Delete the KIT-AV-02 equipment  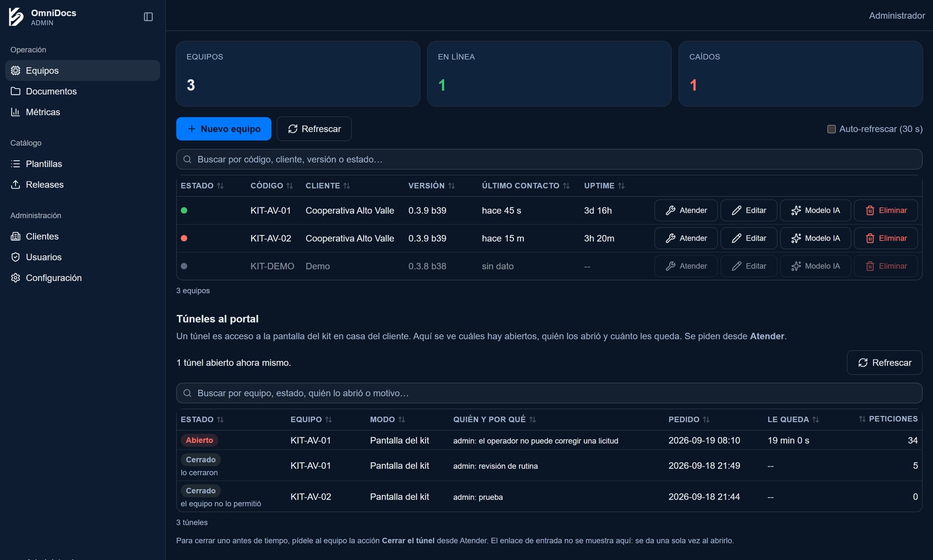886,238
